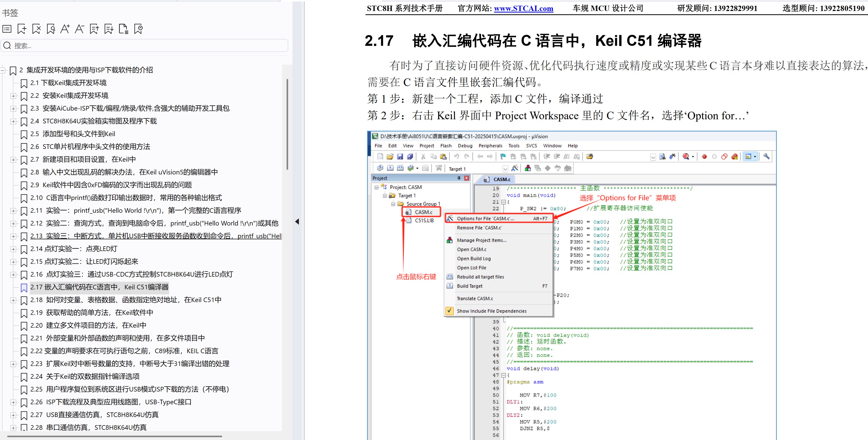Click the Build Target icon in Keil
868x440 pixels.
(390, 168)
